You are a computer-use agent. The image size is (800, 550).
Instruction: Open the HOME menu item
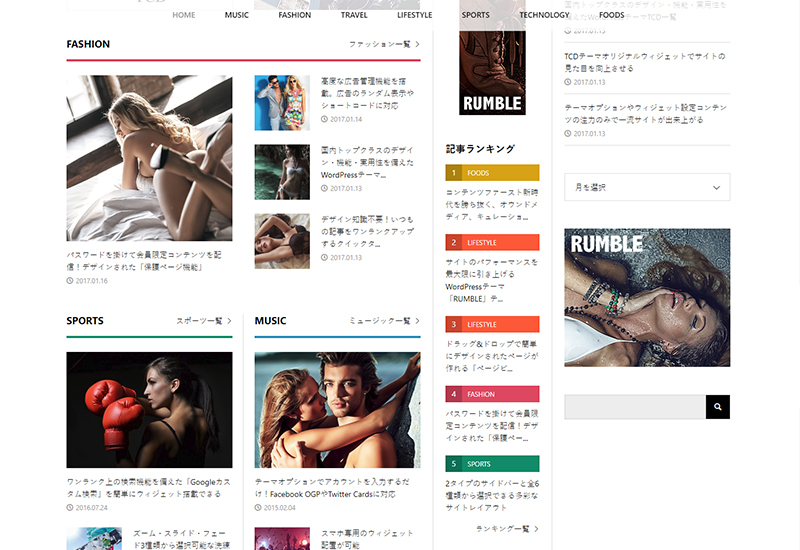[184, 15]
